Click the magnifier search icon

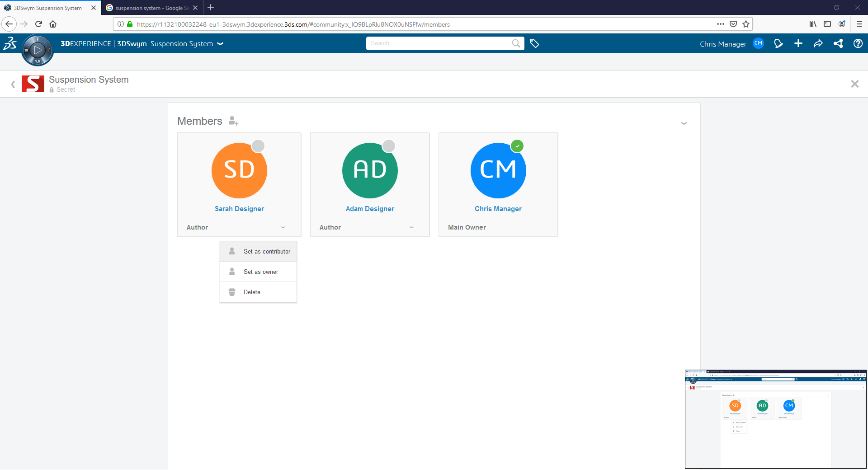pos(516,43)
